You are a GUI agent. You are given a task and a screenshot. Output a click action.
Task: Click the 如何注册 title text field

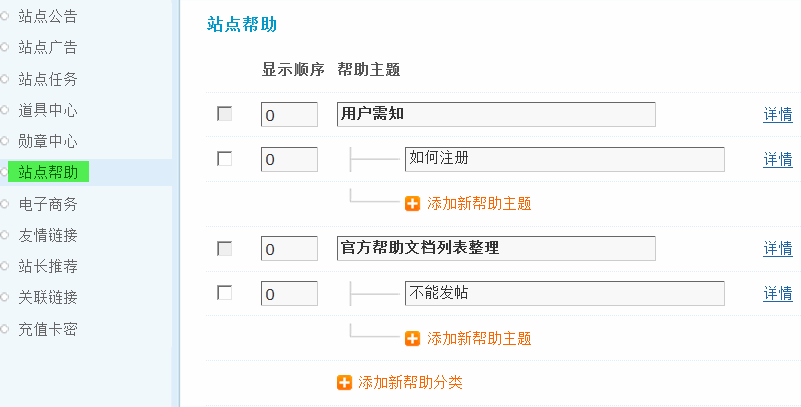tap(564, 158)
